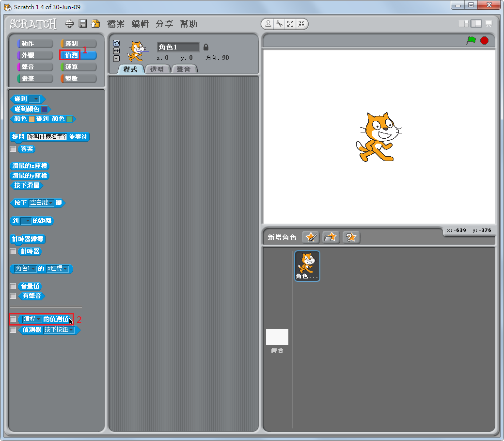Open the 空白鍵 key dropdown
The width and height of the screenshot is (504, 441).
tap(41, 202)
